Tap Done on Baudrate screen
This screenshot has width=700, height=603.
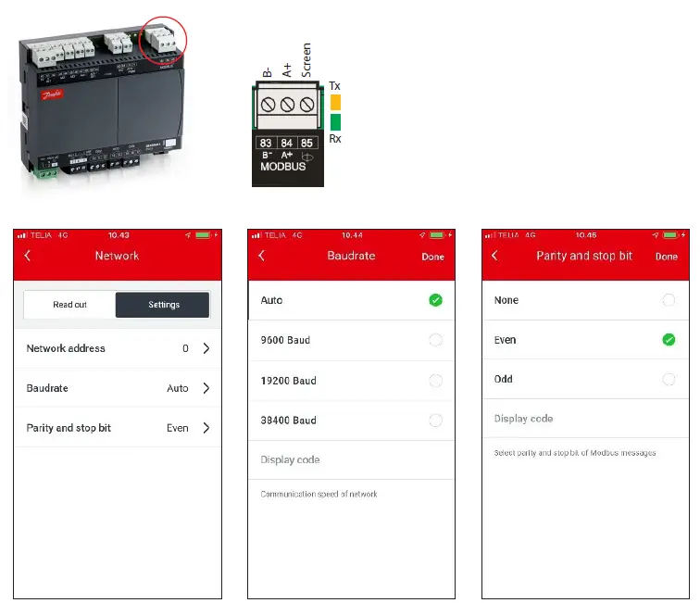coord(432,257)
